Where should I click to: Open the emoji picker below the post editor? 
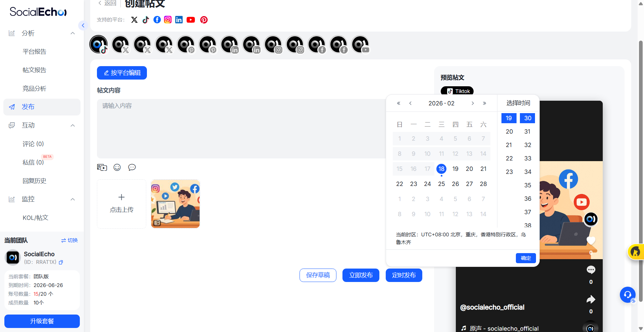click(117, 167)
